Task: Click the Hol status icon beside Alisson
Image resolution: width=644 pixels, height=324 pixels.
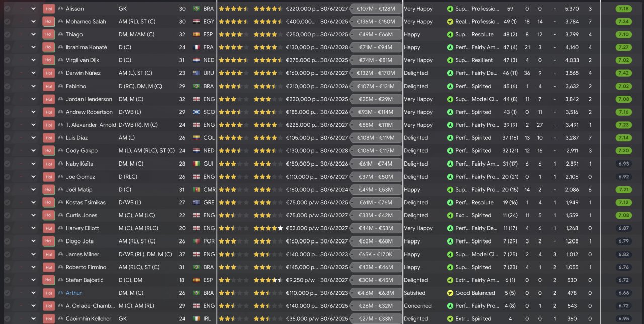Action: pyautogui.click(x=49, y=9)
